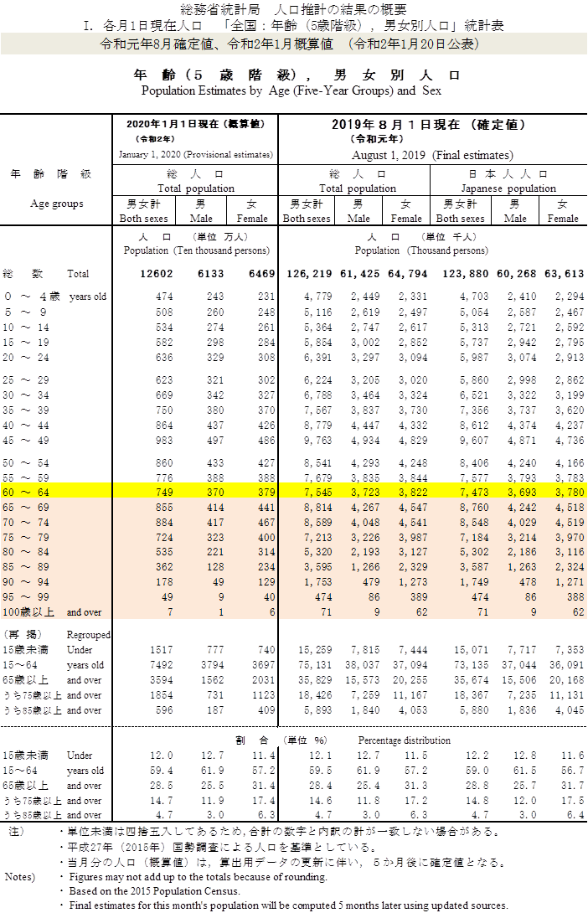Click the title 'Population Estimates by Age (Five-Year Groups) and Sex'
This screenshot has width=588, height=913.
pos(291,90)
